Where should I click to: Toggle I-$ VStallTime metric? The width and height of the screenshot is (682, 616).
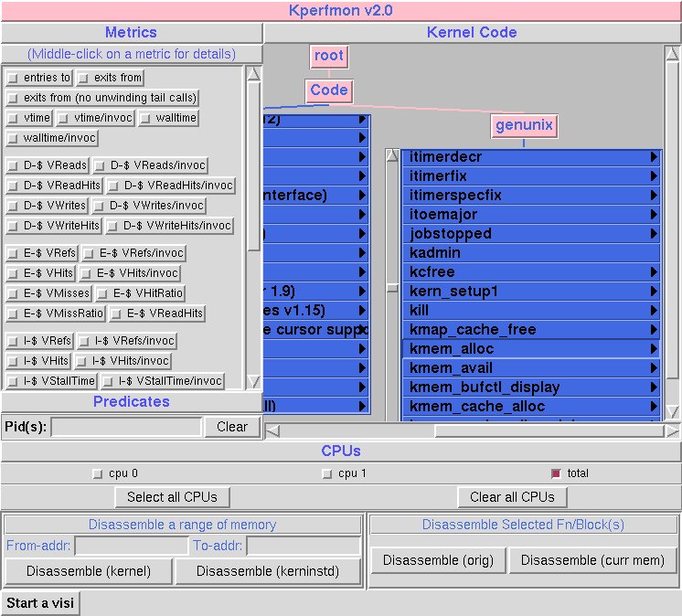(13, 381)
